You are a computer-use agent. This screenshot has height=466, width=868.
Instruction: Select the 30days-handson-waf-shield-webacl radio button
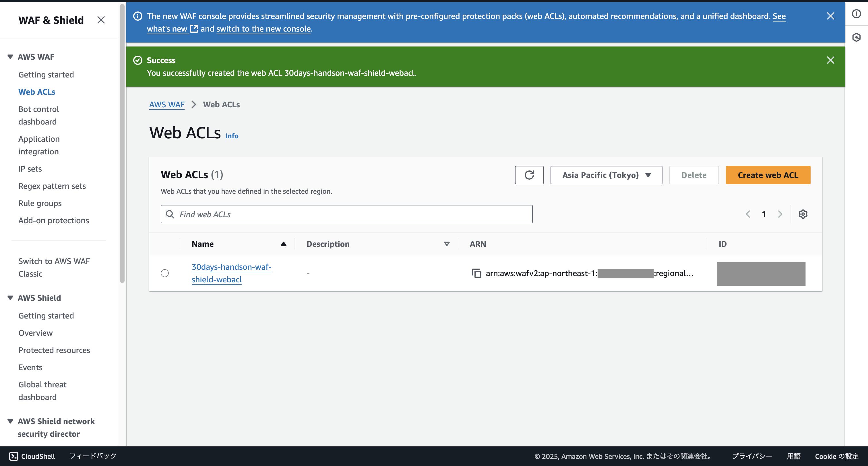click(x=165, y=273)
